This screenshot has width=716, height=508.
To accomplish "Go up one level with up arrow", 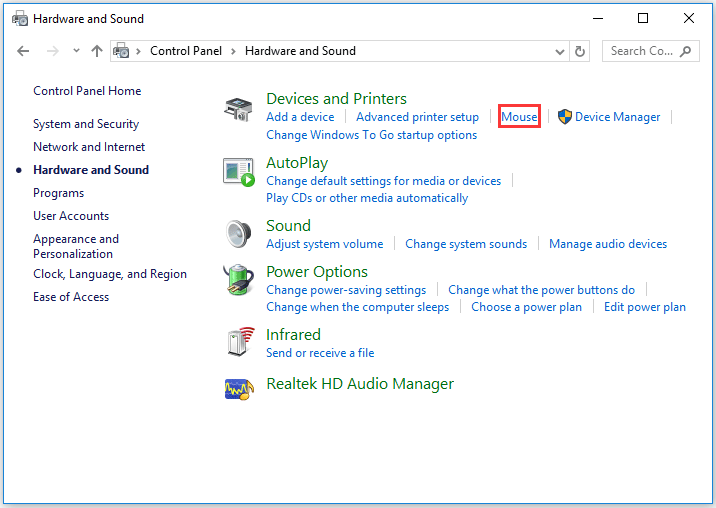I will coord(97,51).
